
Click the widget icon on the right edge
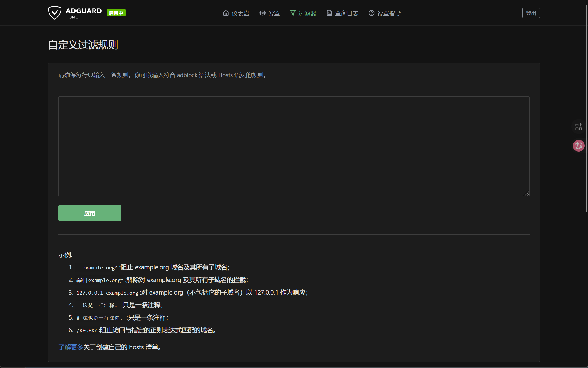pos(579,127)
